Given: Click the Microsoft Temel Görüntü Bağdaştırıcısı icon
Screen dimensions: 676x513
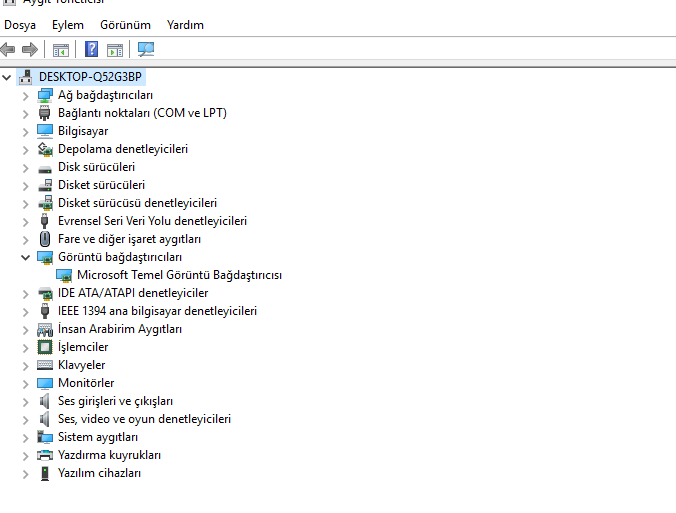Looking at the screenshot, I should point(64,275).
